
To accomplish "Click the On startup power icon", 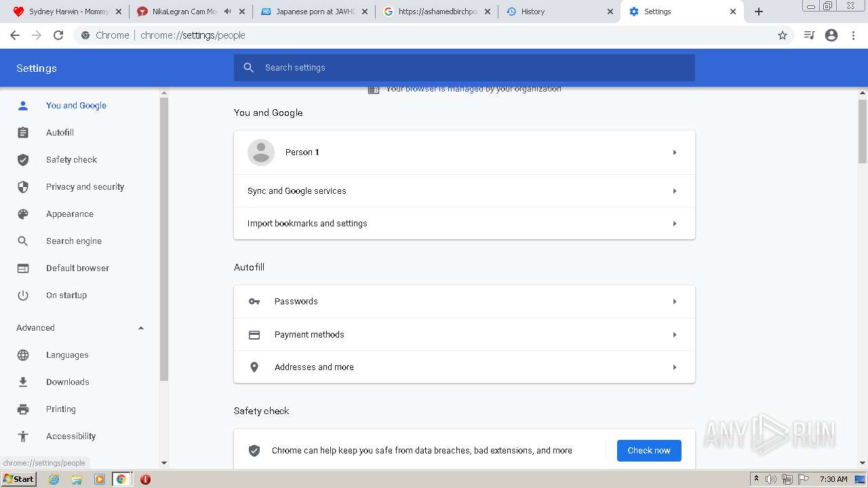I will (x=23, y=296).
